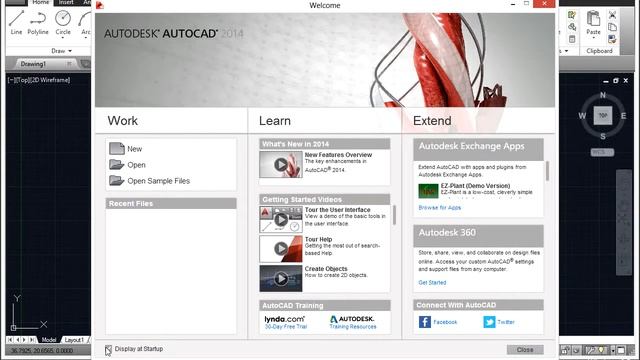
Task: Click the viewport minus control
Action: pos(11,80)
